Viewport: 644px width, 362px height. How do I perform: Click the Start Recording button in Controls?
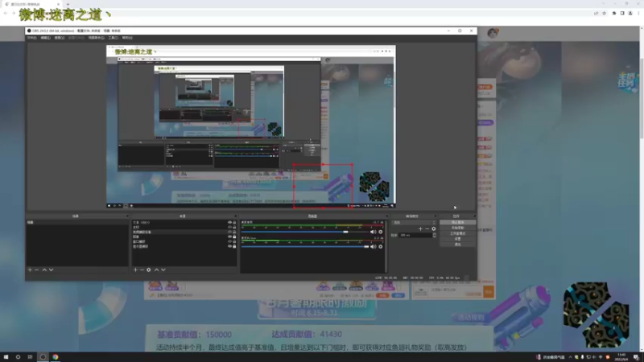[457, 228]
